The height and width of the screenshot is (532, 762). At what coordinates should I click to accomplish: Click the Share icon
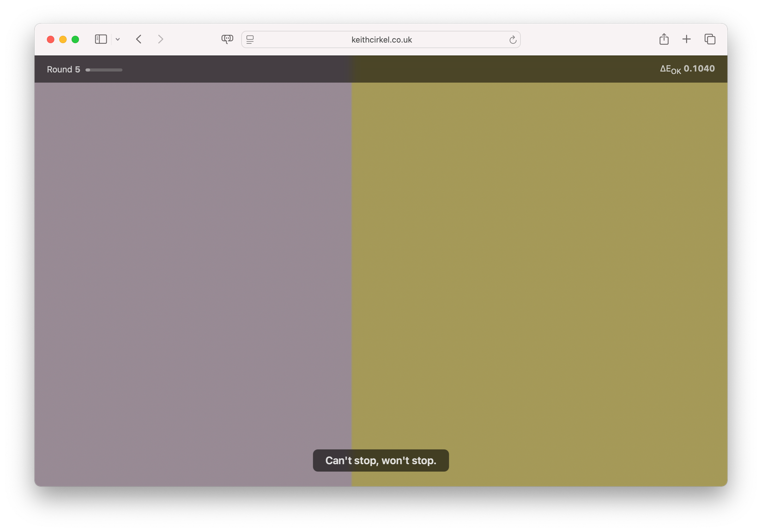click(664, 39)
